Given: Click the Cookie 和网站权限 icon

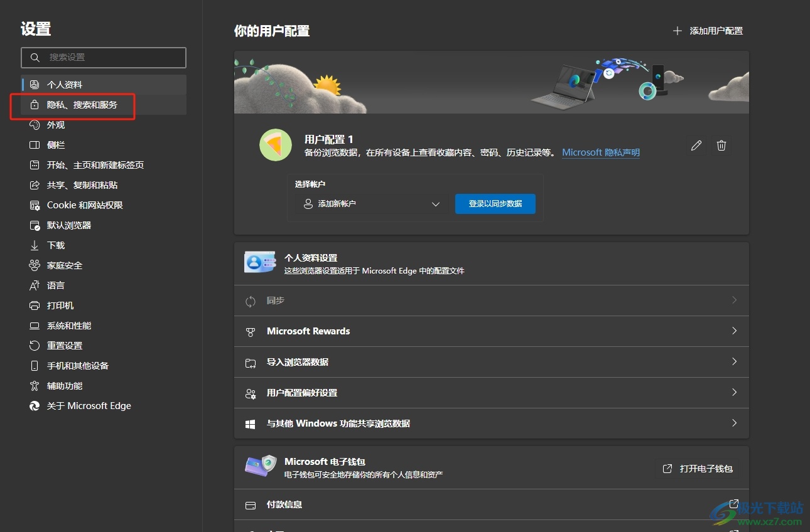Looking at the screenshot, I should click(35, 205).
